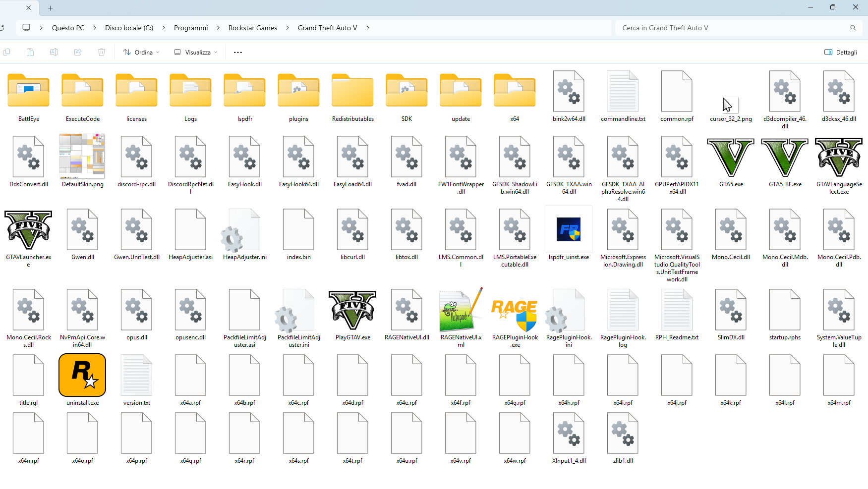Open the Ordina sort dropdown

[x=141, y=52]
